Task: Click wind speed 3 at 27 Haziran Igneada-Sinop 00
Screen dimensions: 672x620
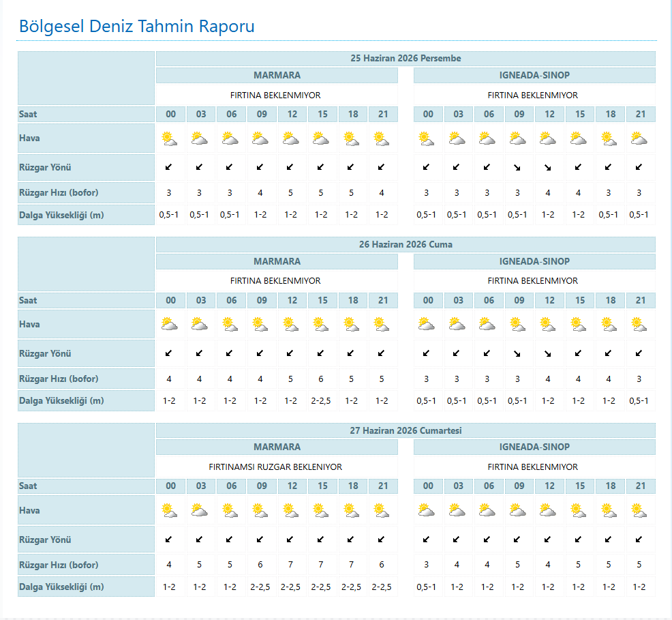Action: click(427, 565)
